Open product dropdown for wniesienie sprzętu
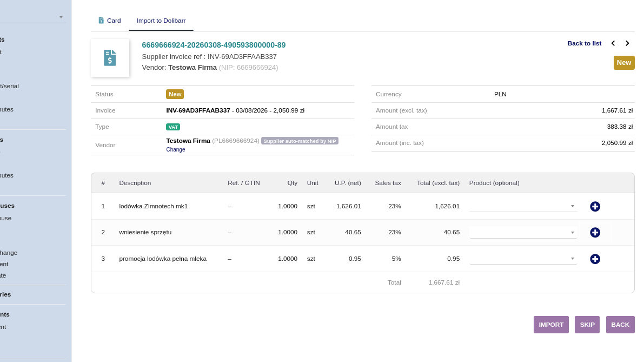This screenshot has width=644, height=362. (x=523, y=232)
